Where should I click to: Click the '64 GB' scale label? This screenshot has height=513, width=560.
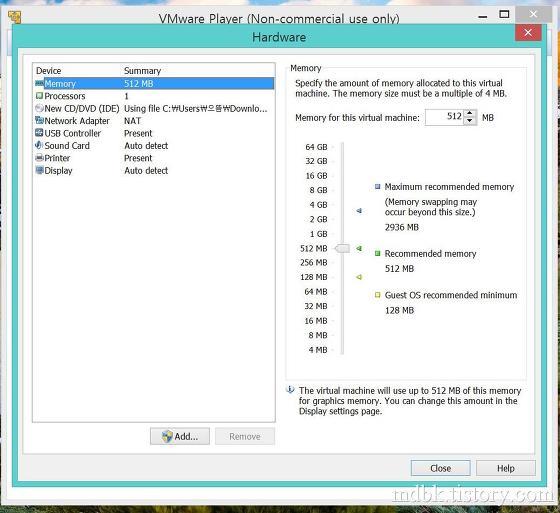(316, 147)
